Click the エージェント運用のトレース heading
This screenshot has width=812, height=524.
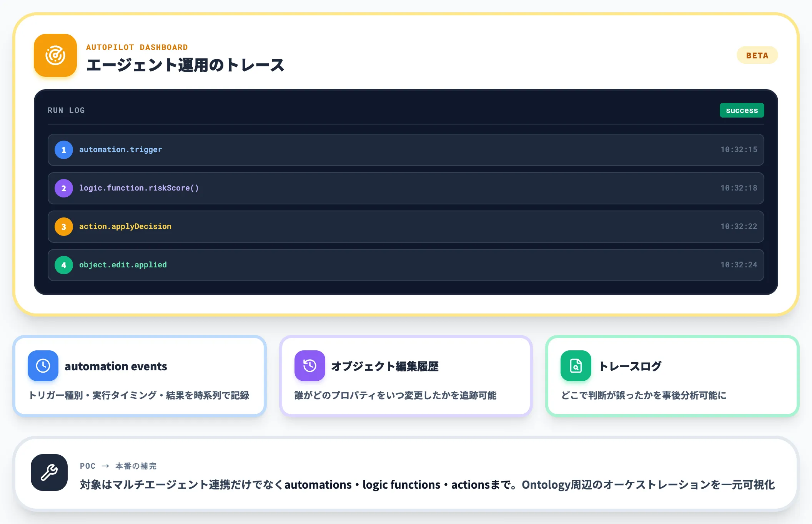tap(185, 65)
